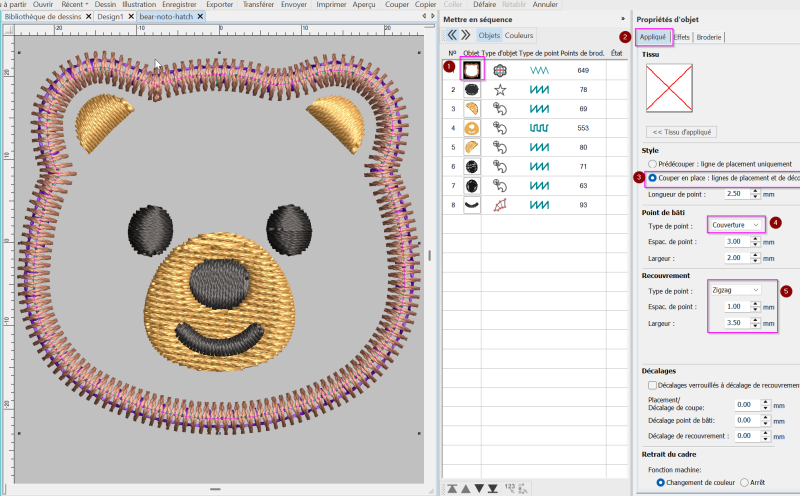This screenshot has height=496, width=800.
Task: Click the empty Tissu fabric swatch
Action: (669, 88)
